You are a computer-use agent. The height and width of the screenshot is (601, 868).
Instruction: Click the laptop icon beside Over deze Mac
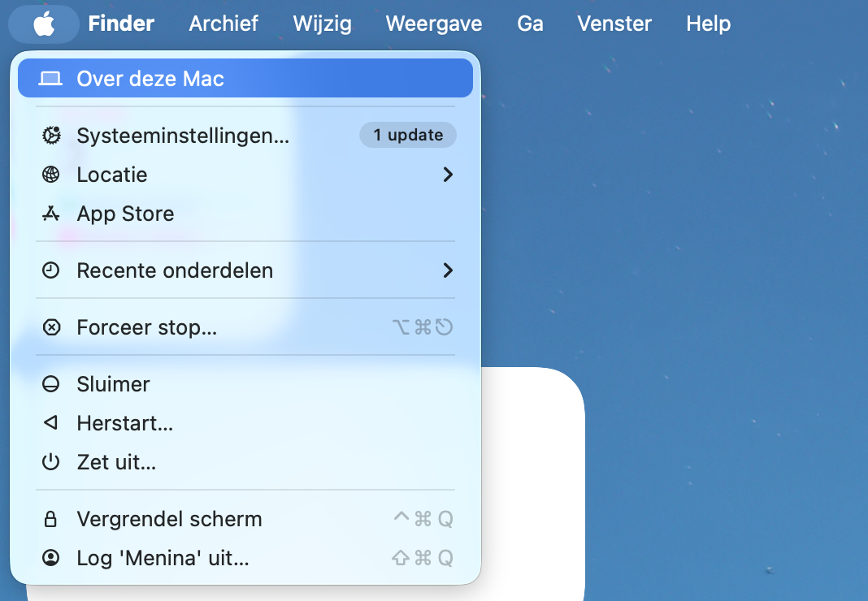[x=50, y=77]
